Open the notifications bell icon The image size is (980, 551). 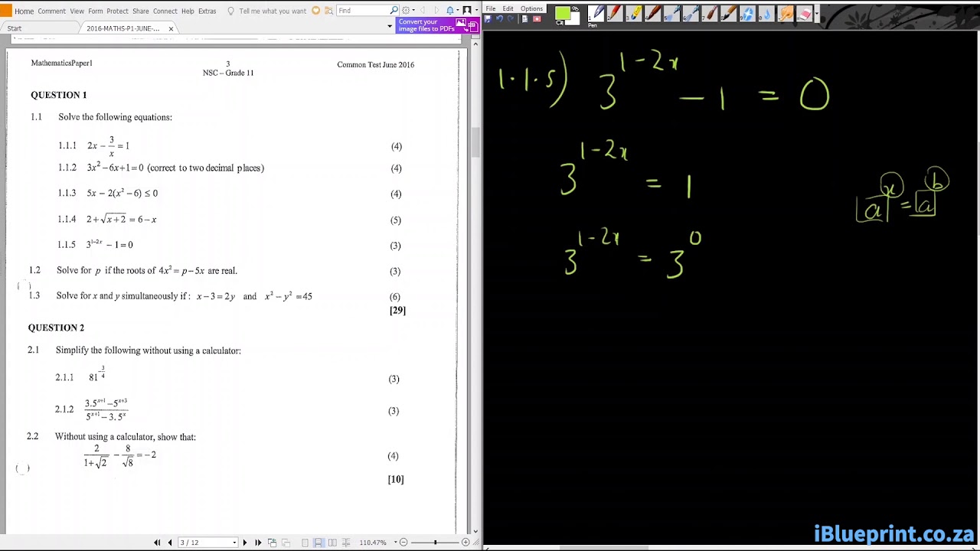[x=450, y=11]
